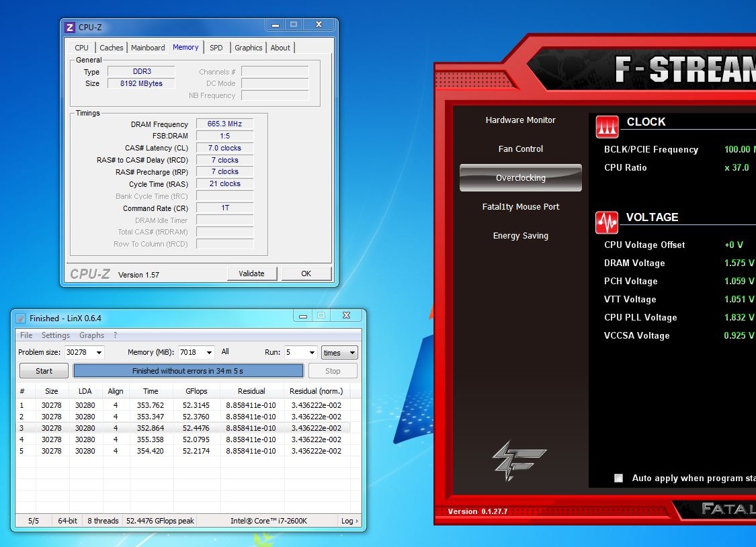Expand the Memory (MiB) dropdown
This screenshot has width=756, height=547.
click(209, 353)
